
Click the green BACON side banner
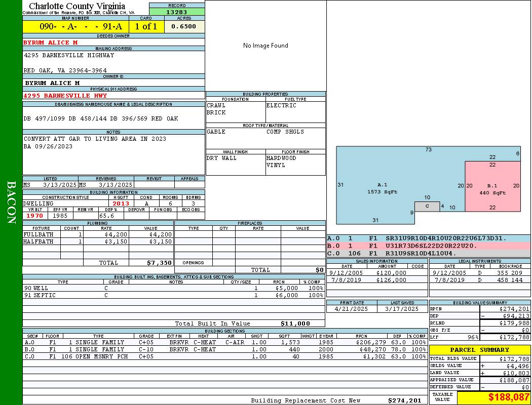click(11, 202)
